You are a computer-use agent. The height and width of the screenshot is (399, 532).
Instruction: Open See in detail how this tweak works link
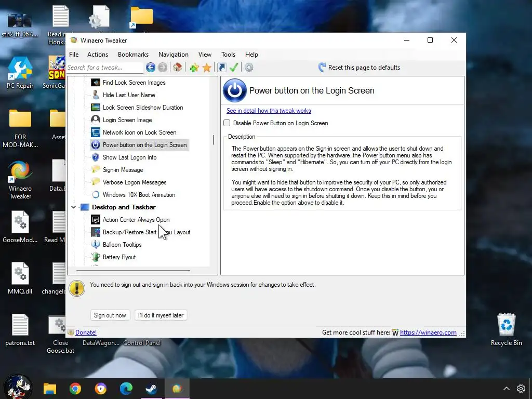[269, 111]
